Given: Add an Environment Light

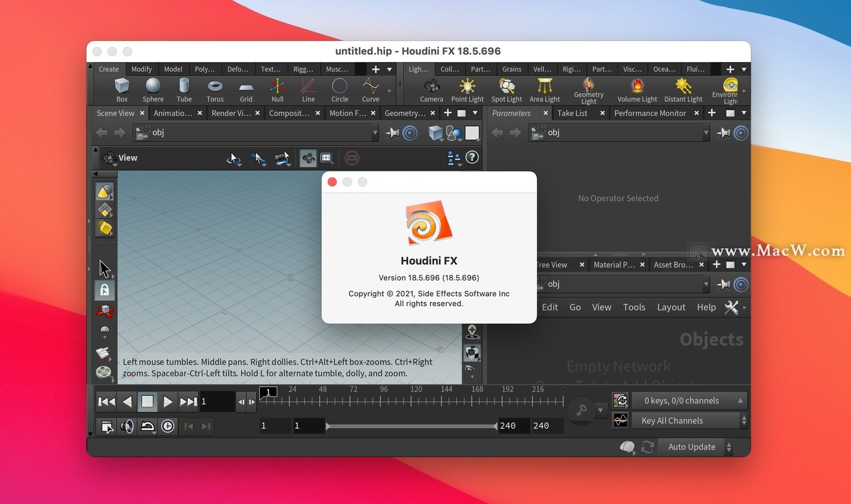Looking at the screenshot, I should click(x=726, y=91).
